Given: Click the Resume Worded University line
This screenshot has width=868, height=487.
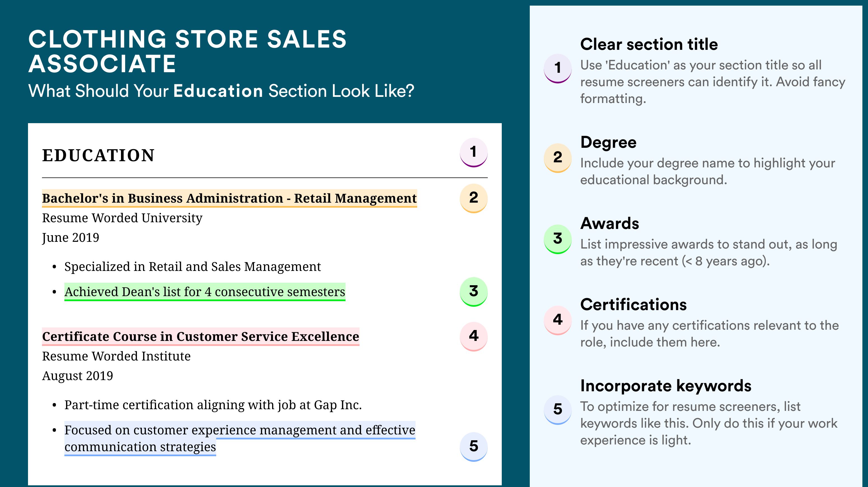Looking at the screenshot, I should 122,218.
